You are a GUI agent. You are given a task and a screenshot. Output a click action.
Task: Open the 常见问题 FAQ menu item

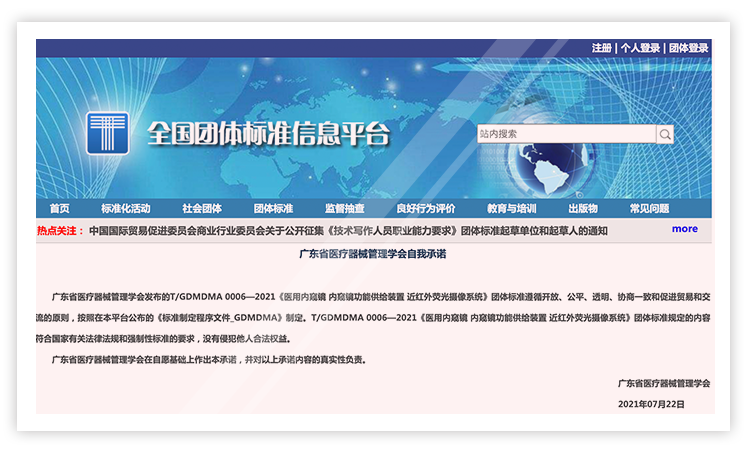pyautogui.click(x=649, y=209)
